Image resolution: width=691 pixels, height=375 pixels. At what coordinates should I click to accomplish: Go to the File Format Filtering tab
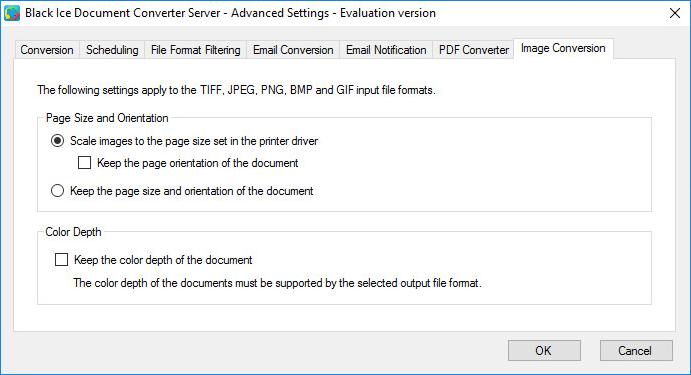point(196,50)
